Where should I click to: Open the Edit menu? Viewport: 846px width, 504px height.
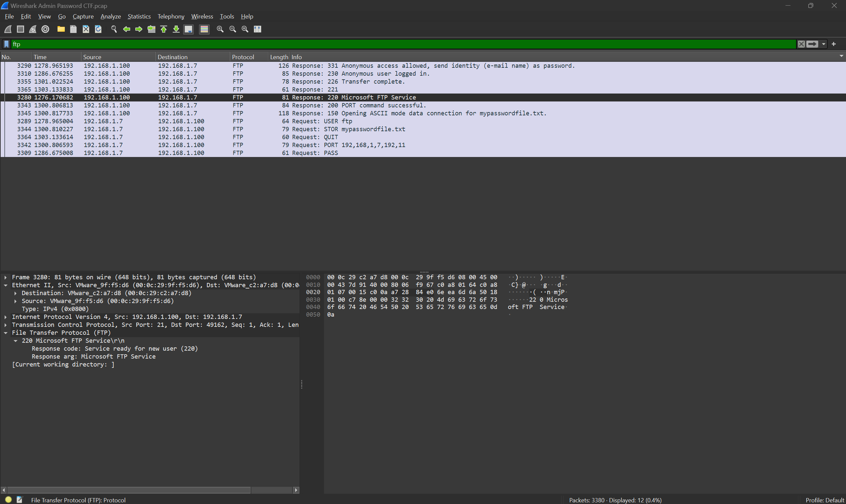(26, 16)
